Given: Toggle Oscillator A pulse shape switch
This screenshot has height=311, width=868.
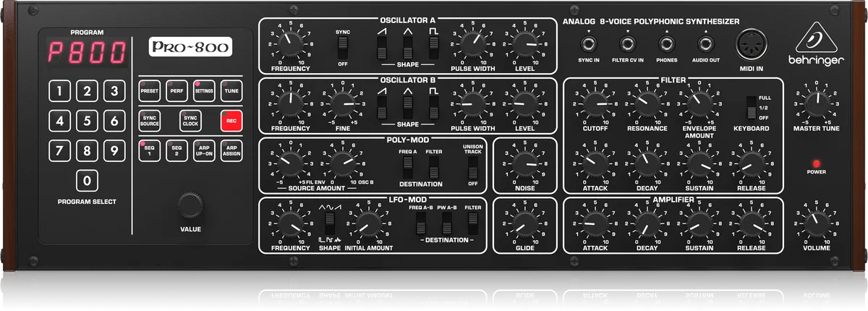Looking at the screenshot, I should 434,48.
